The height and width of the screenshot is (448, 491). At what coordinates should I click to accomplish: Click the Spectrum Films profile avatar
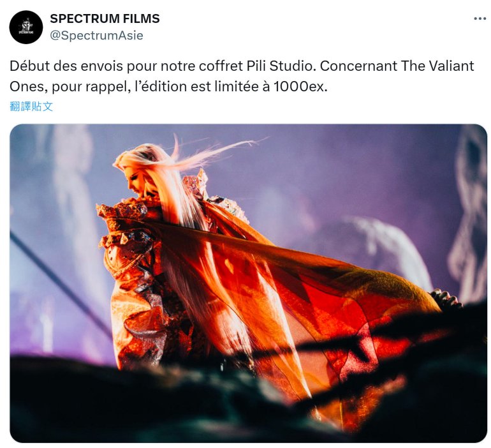(26, 27)
